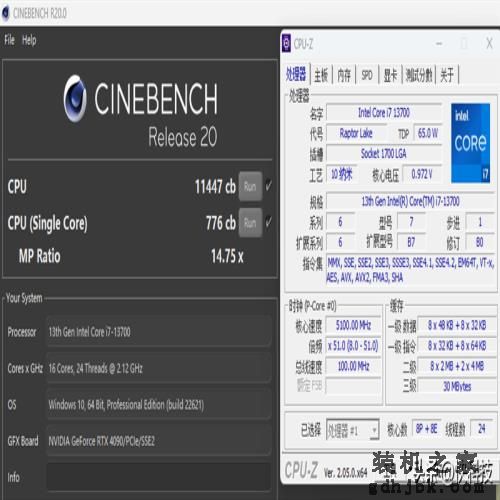Click the OS field showing Windows 10
This screenshot has height=500, width=500.
click(x=159, y=404)
